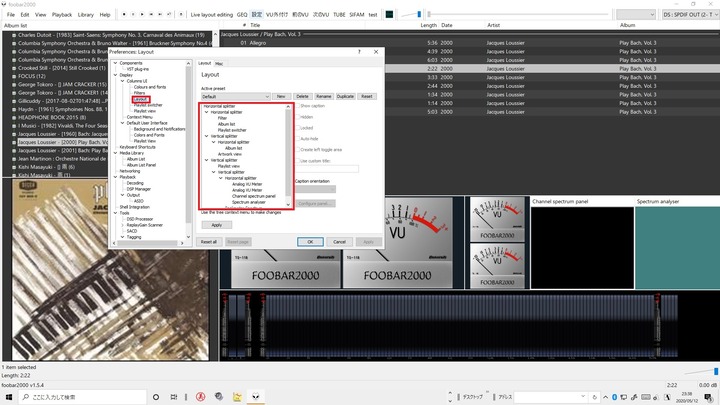Open the notification center icon

(x=709, y=397)
